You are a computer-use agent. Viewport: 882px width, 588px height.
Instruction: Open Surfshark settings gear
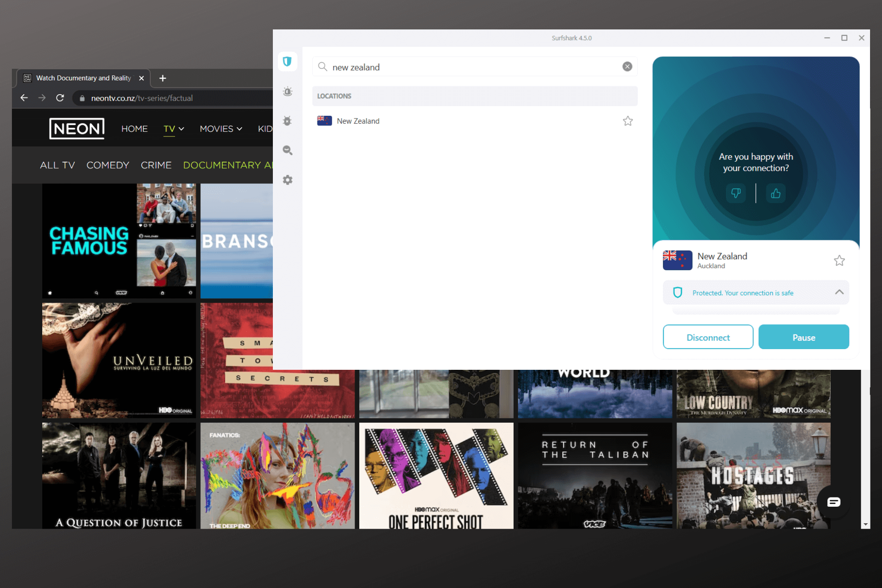(x=288, y=180)
